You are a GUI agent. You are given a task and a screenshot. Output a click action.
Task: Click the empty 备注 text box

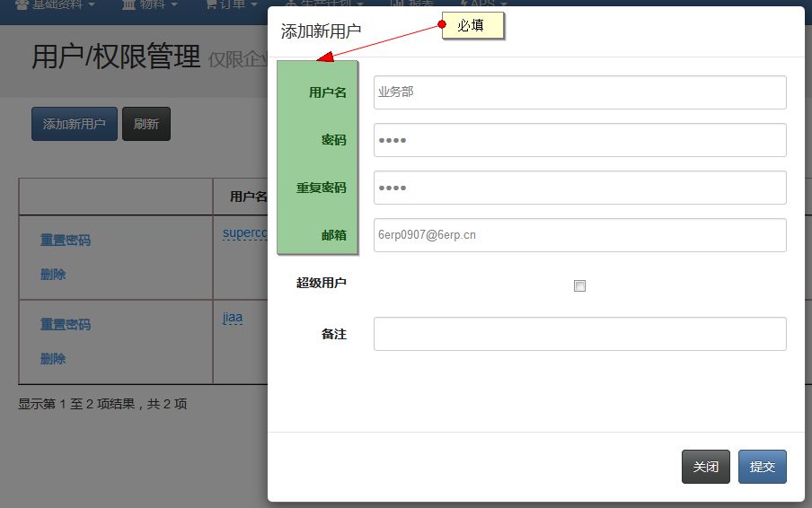click(x=579, y=334)
